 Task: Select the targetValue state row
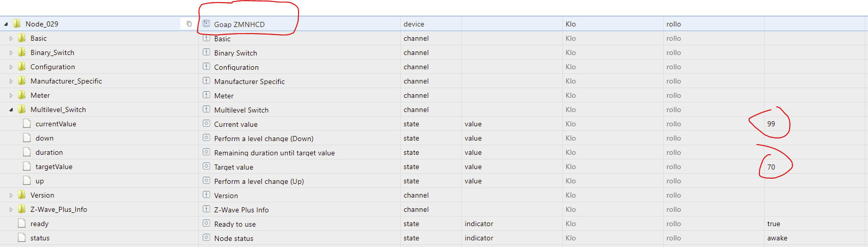point(54,167)
